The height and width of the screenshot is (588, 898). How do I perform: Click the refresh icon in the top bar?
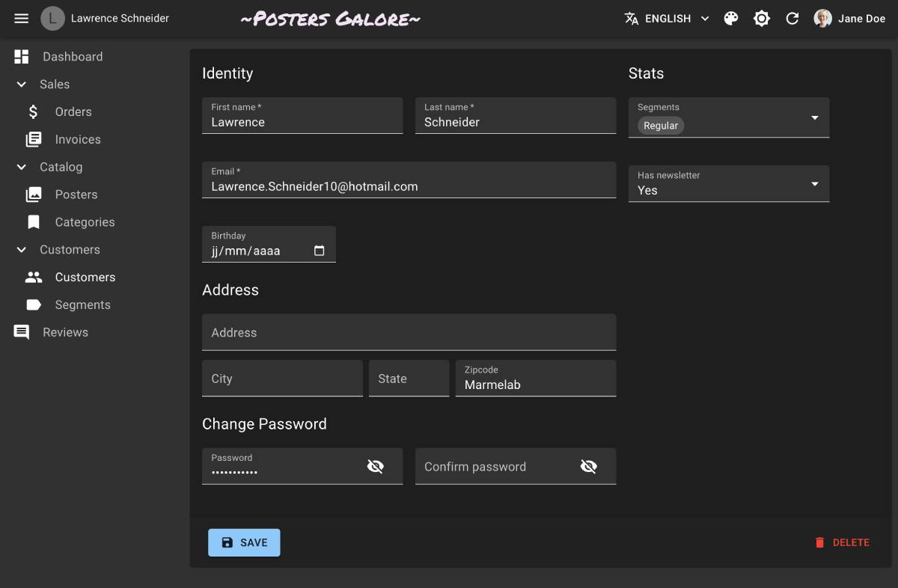coord(792,19)
